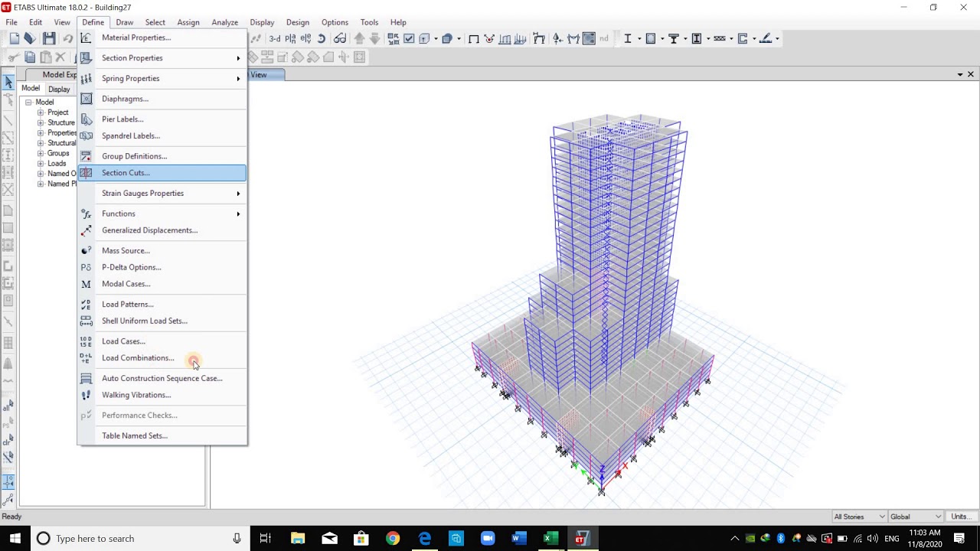This screenshot has height=551, width=980.
Task: Open Google Chrome from the taskbar
Action: coord(393,539)
